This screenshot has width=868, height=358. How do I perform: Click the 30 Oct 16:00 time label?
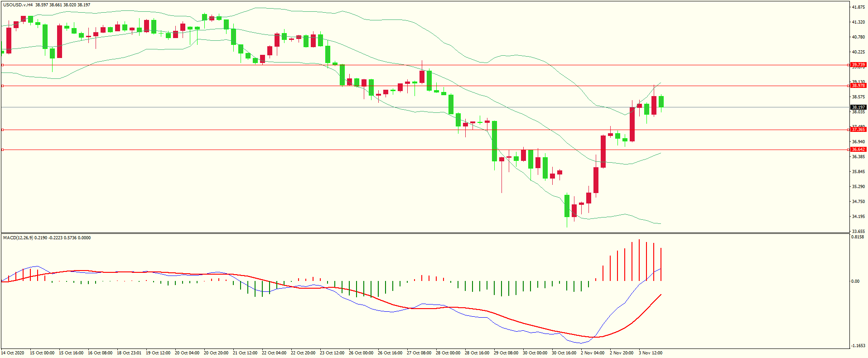click(x=564, y=353)
